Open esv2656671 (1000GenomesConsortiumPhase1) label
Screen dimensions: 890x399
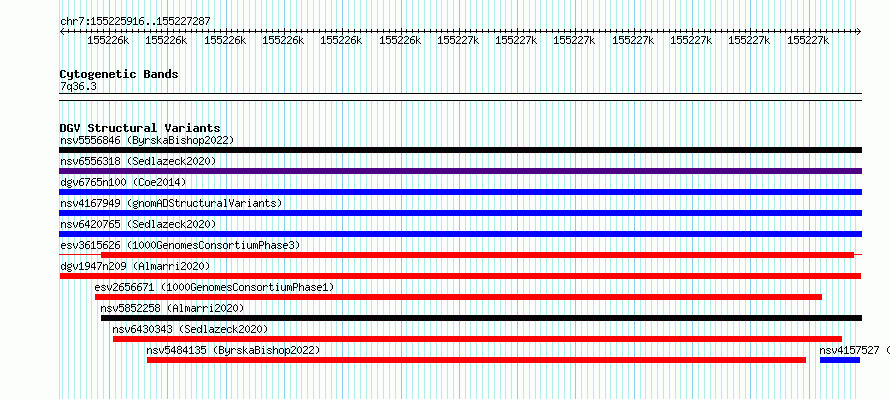pos(215,287)
